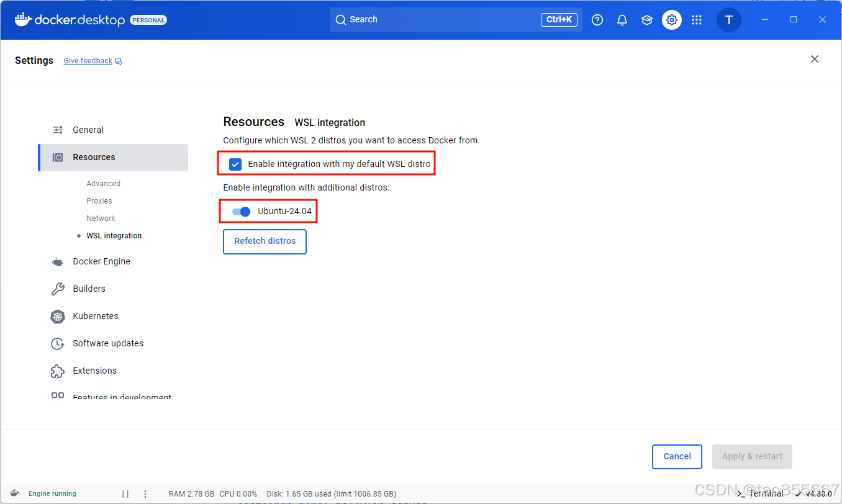Click the Engine running status text

[52, 494]
